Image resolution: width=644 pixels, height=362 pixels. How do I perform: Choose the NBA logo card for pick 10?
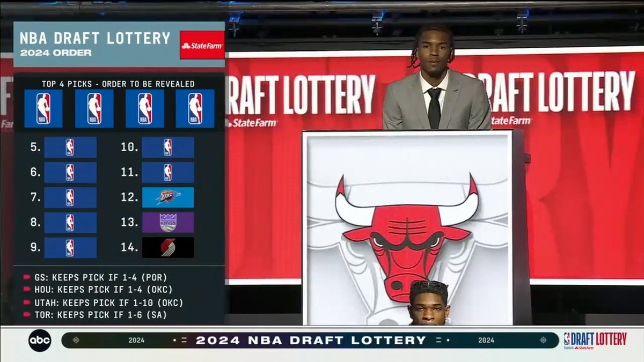(168, 147)
